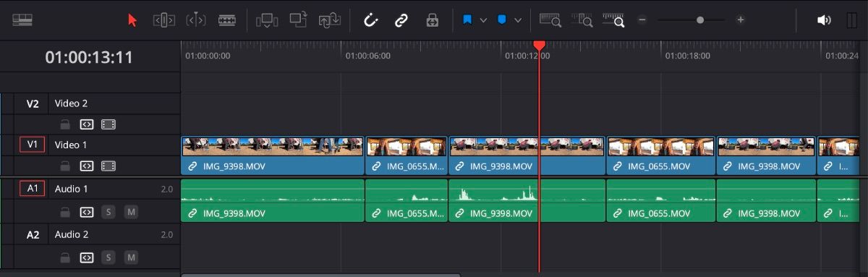Lock the Audio 1 track

[x=65, y=212]
